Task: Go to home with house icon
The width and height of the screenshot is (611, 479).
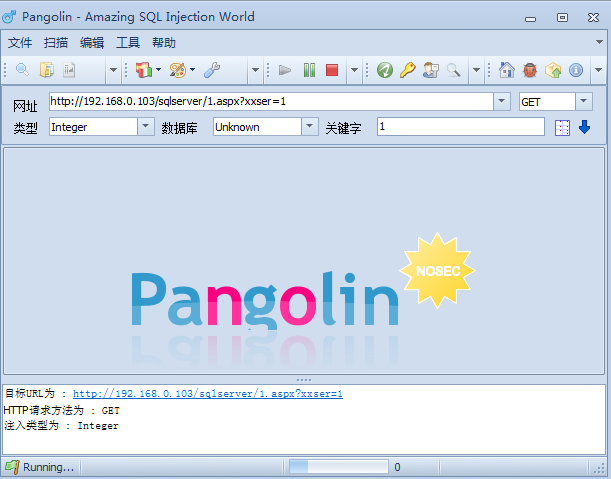Action: pos(507,70)
